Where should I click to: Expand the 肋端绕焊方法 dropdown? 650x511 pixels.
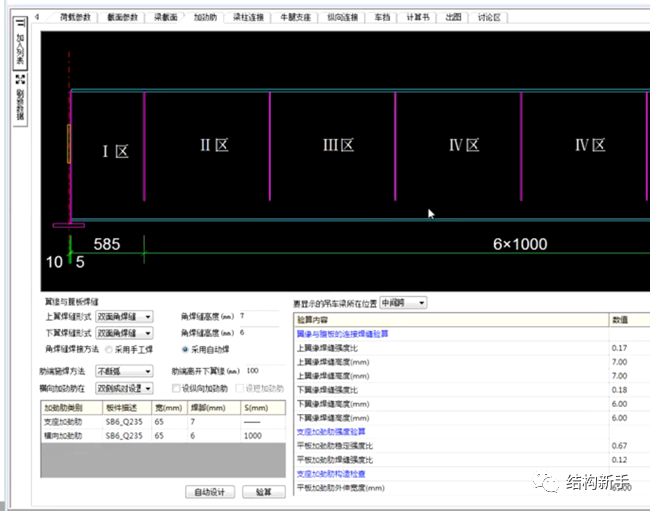click(124, 371)
